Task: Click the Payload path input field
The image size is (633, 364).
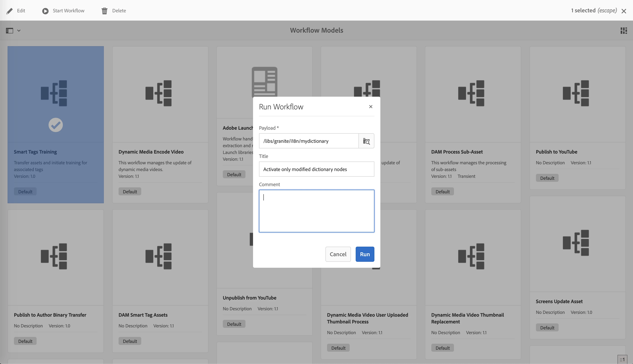Action: point(309,141)
